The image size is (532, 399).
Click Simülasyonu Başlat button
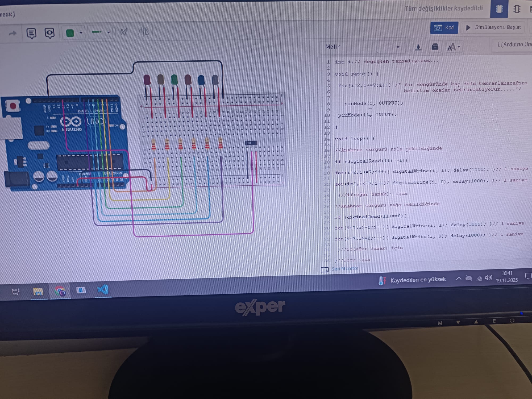point(494,27)
